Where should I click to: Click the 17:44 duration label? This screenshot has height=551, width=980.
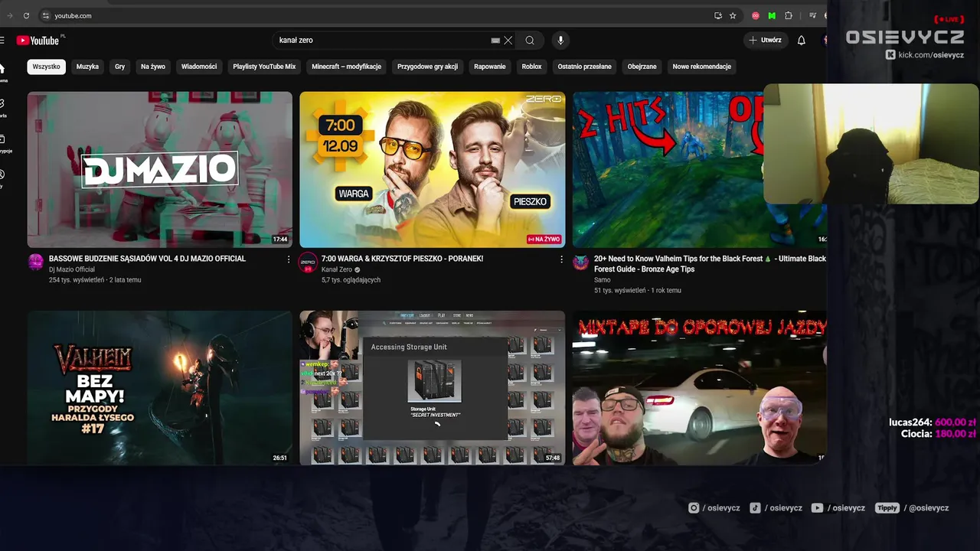pos(280,240)
